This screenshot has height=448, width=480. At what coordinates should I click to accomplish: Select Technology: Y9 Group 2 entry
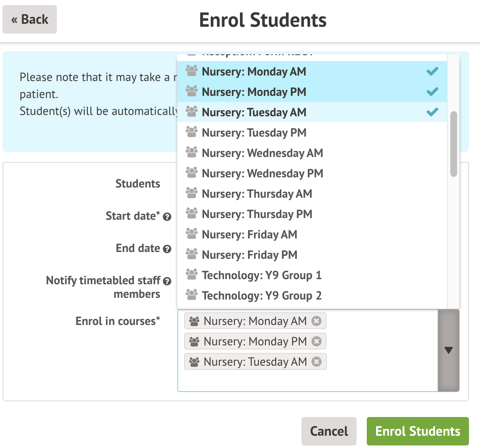262,296
